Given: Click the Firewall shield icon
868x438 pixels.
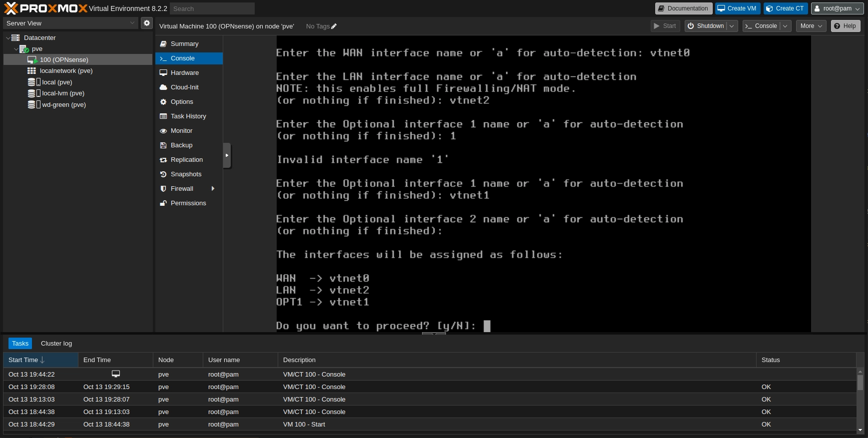Looking at the screenshot, I should [x=163, y=189].
